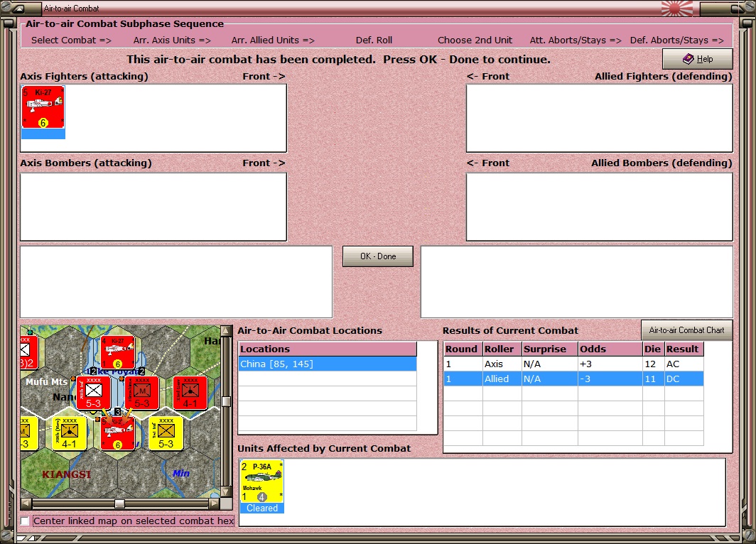Click the map horizontal scrollbar thumb
The height and width of the screenshot is (544, 756).
click(119, 504)
